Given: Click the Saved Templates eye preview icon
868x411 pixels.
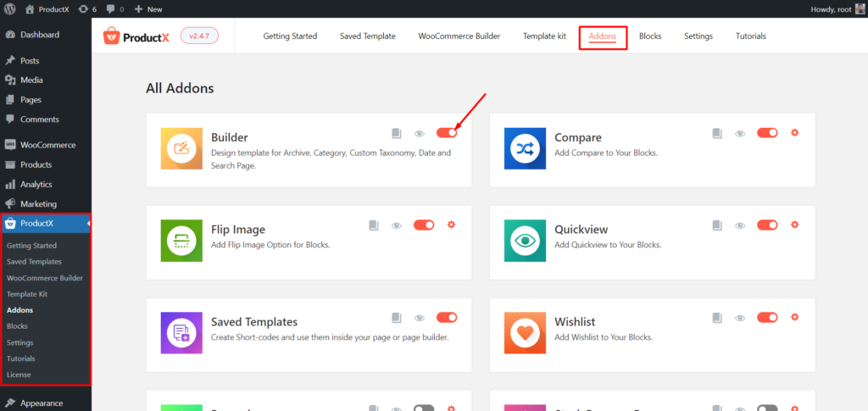Looking at the screenshot, I should coord(420,318).
